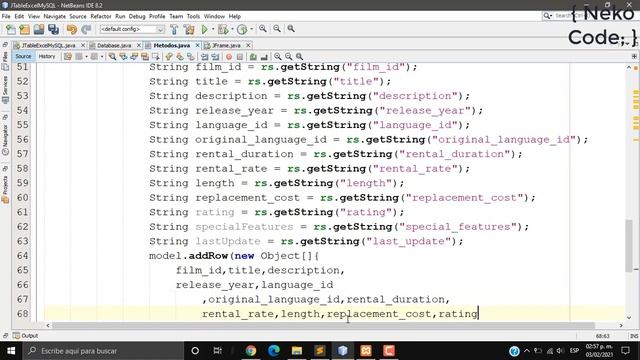Stop macro recording icon
Screen dimensions: 640x360
coord(240,56)
